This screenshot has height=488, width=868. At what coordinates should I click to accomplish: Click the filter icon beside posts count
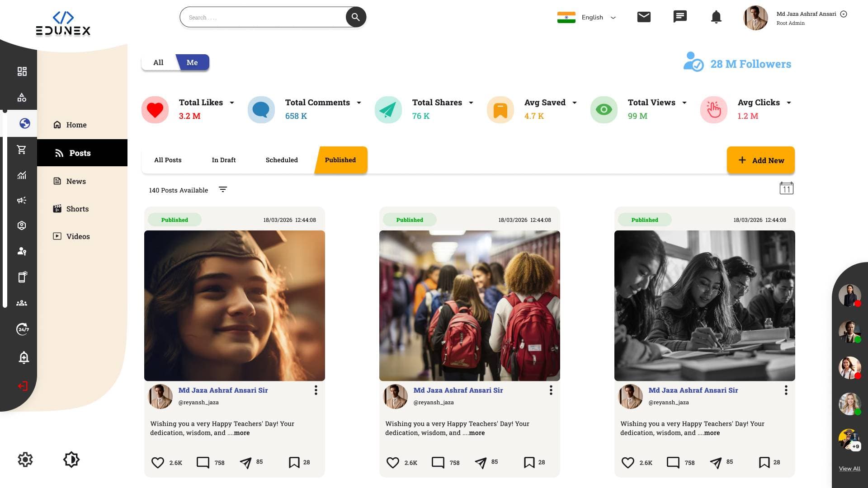pyautogui.click(x=223, y=190)
